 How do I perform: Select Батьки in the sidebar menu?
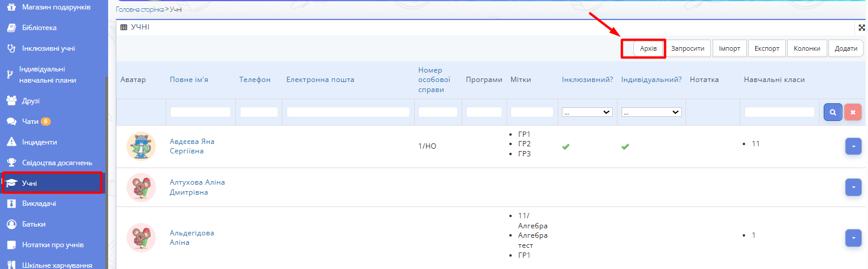35,224
